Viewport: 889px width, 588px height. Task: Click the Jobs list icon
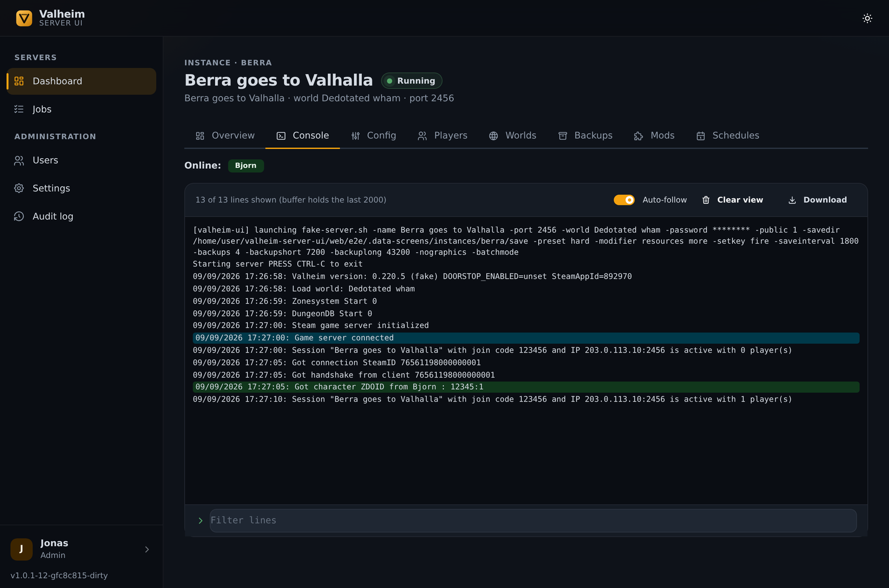point(19,109)
